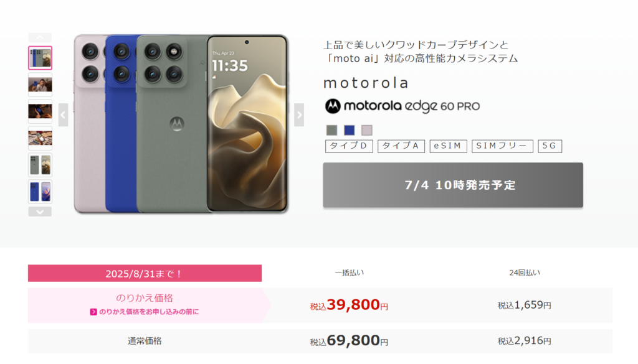This screenshot has height=364, width=638.
Task: Select the blue phone front-back thumbnail
Action: 40,192
